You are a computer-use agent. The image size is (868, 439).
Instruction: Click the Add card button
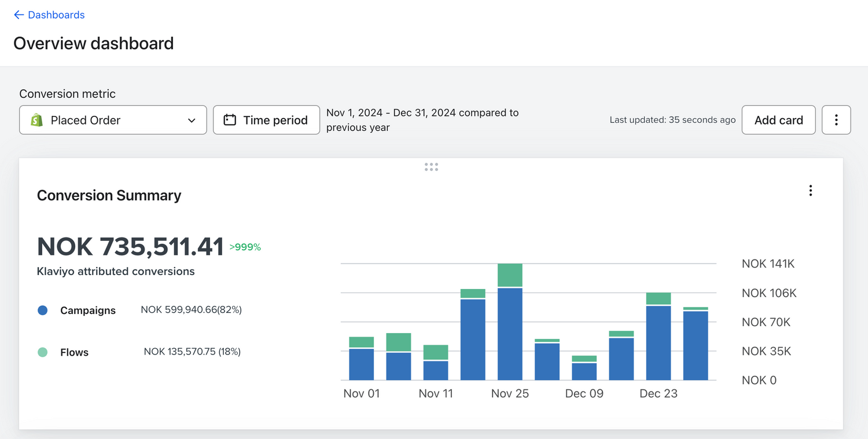[x=778, y=120]
